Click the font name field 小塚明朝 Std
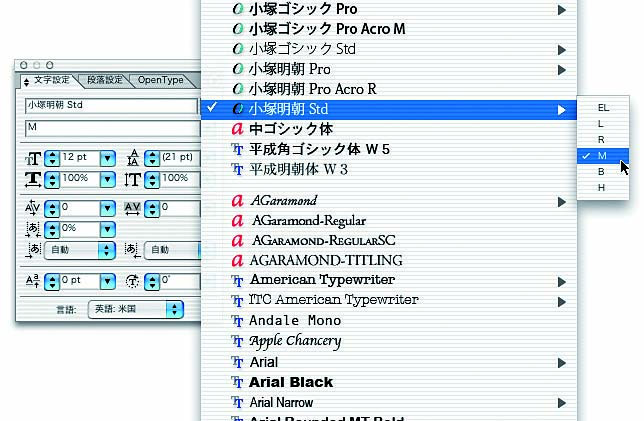 (111, 106)
